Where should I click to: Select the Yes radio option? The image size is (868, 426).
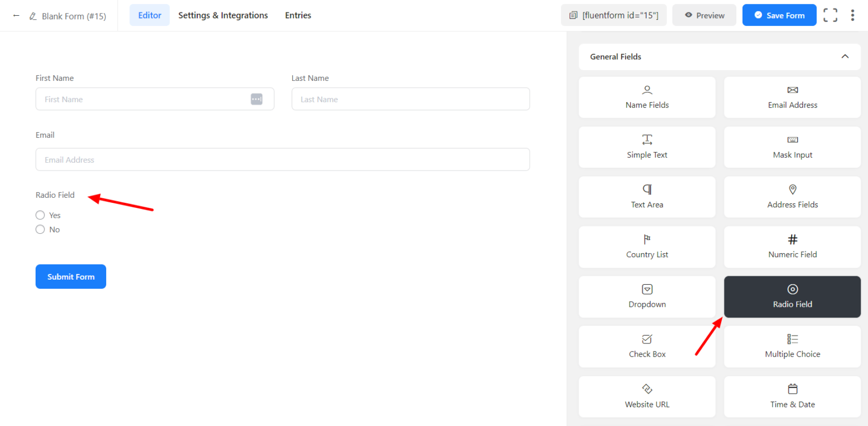[40, 215]
